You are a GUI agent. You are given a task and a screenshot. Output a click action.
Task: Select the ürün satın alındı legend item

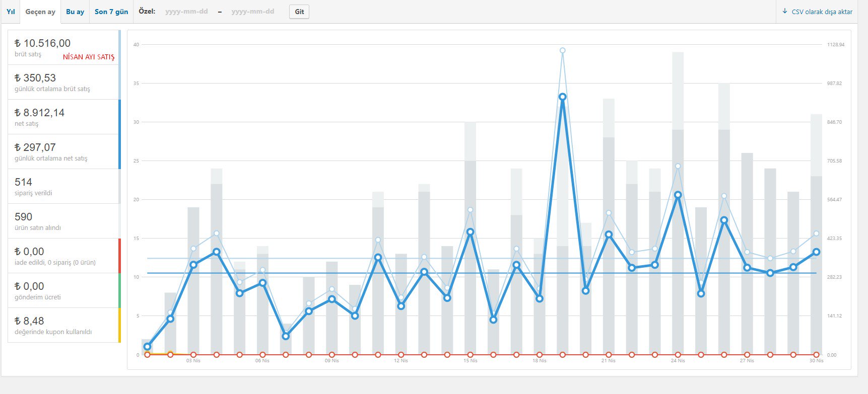coord(64,221)
